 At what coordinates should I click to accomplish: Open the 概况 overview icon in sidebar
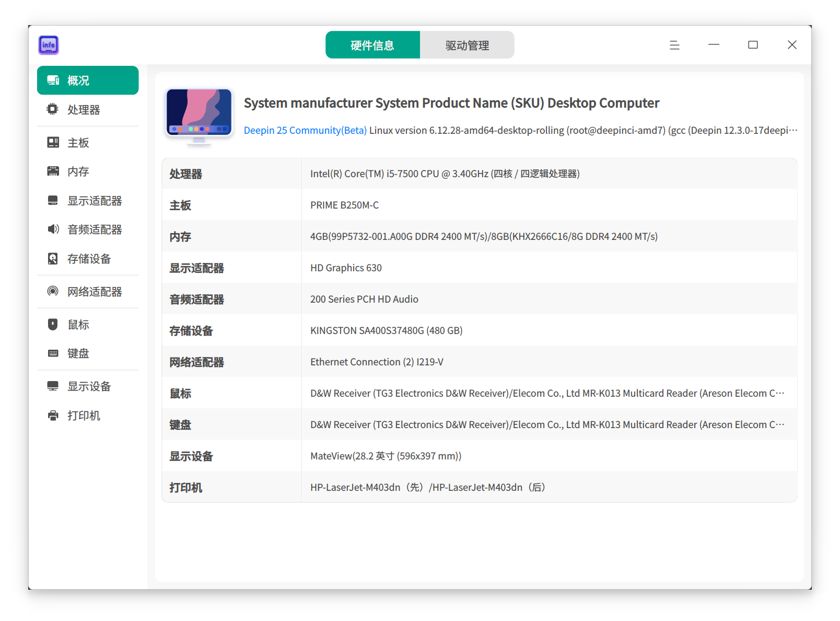tap(53, 80)
